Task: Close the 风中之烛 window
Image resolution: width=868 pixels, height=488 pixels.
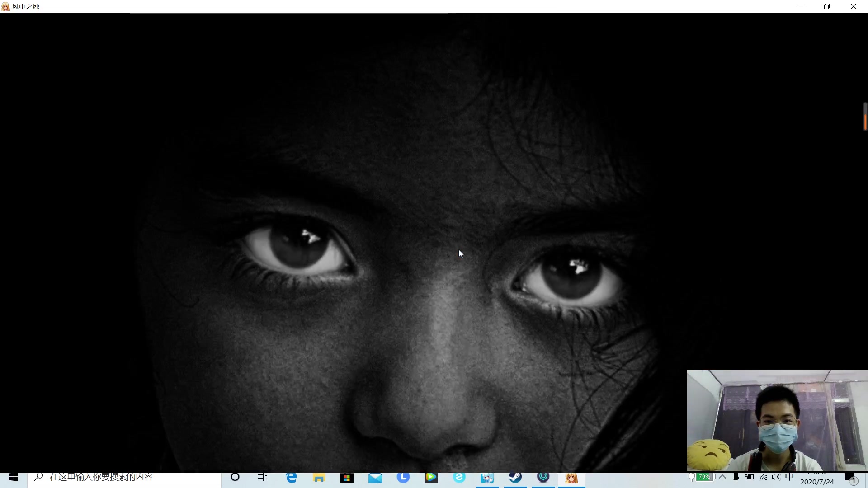Action: coord(854,6)
